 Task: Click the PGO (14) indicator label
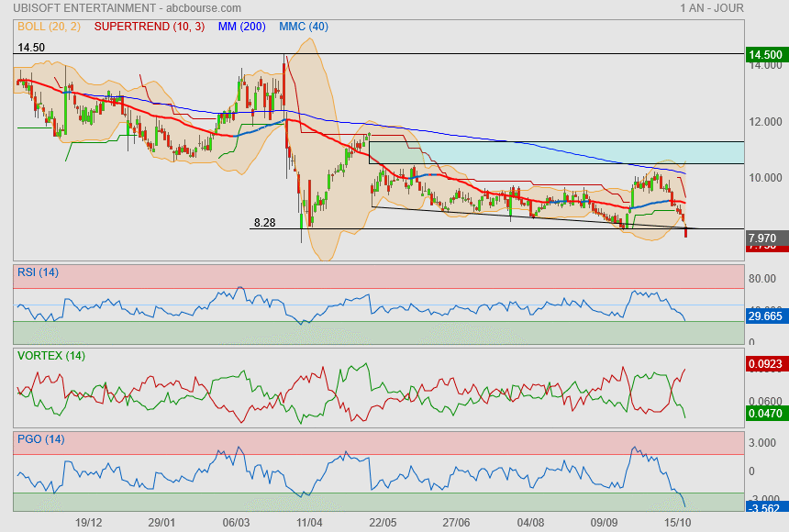pyautogui.click(x=39, y=438)
